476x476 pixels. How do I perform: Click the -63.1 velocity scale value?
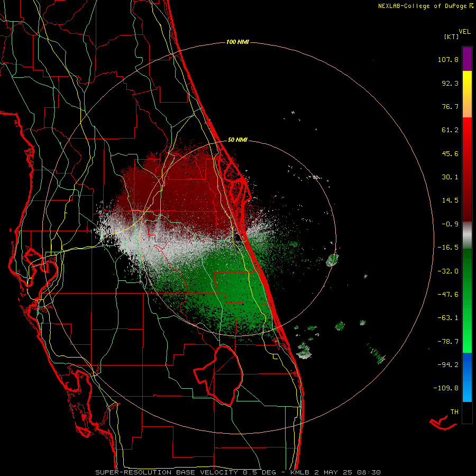pyautogui.click(x=448, y=318)
